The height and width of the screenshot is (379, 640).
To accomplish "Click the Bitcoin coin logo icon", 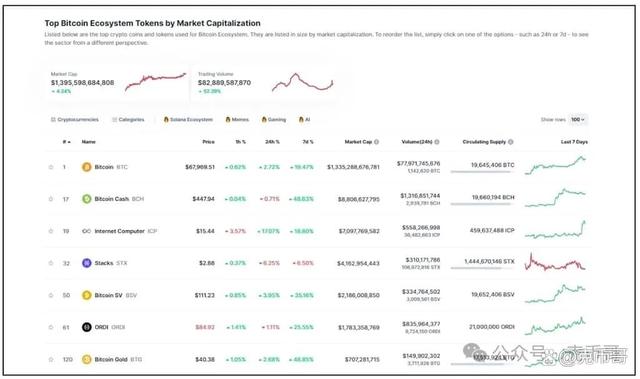I will pos(87,167).
